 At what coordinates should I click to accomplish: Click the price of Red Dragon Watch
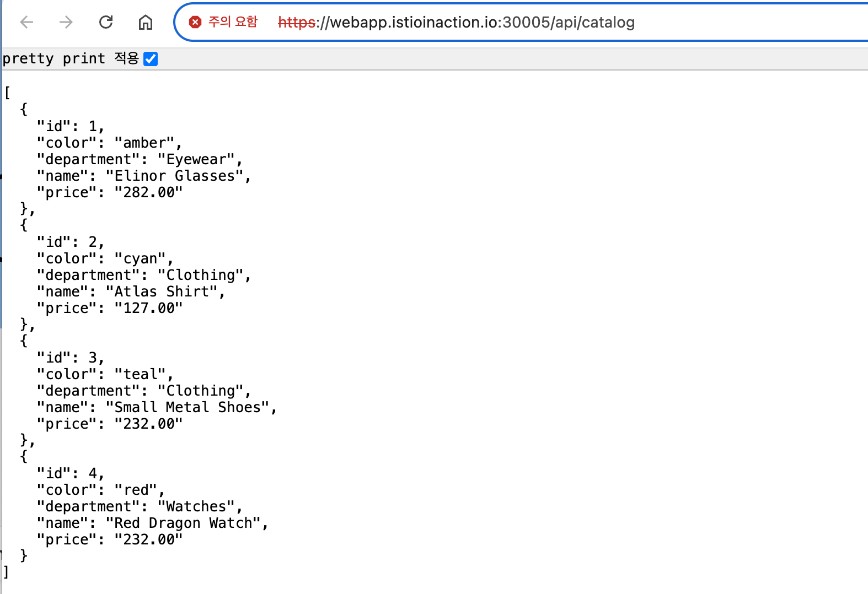tap(148, 539)
